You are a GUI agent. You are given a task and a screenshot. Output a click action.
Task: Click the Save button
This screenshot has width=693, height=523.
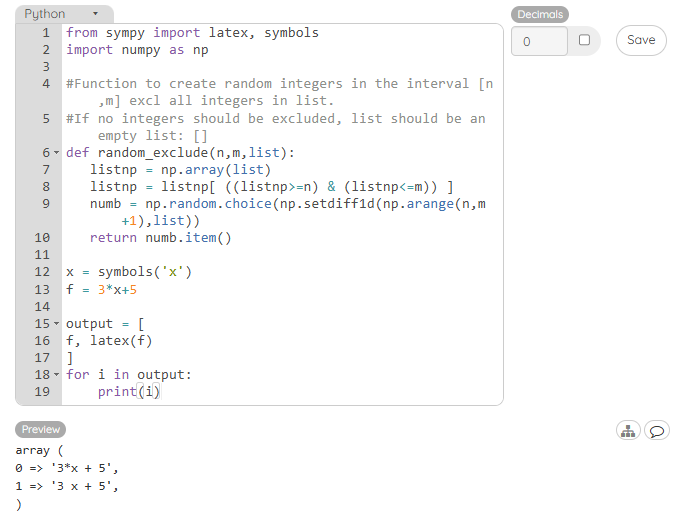641,41
